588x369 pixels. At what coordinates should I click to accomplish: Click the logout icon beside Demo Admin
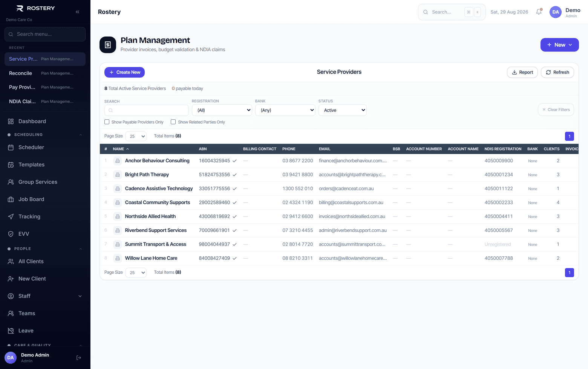coord(79,358)
